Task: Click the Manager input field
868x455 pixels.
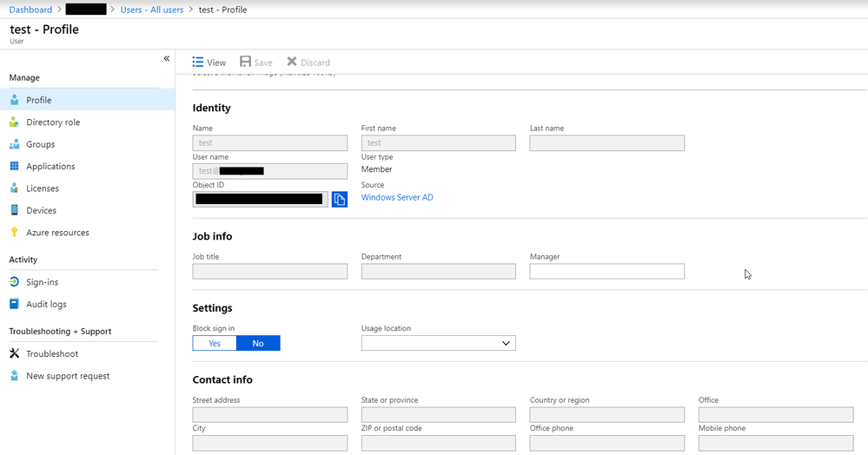Action: (x=606, y=271)
